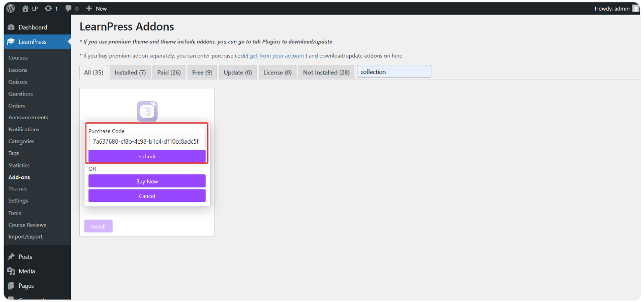
Task: Focus the addon search field containing collection
Action: pos(394,72)
